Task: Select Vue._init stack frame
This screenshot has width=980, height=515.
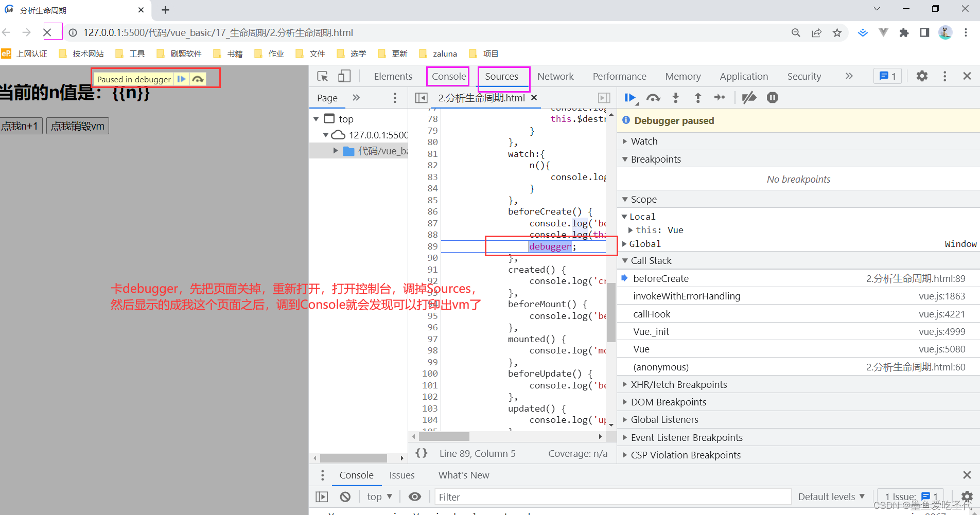Action: click(798, 331)
